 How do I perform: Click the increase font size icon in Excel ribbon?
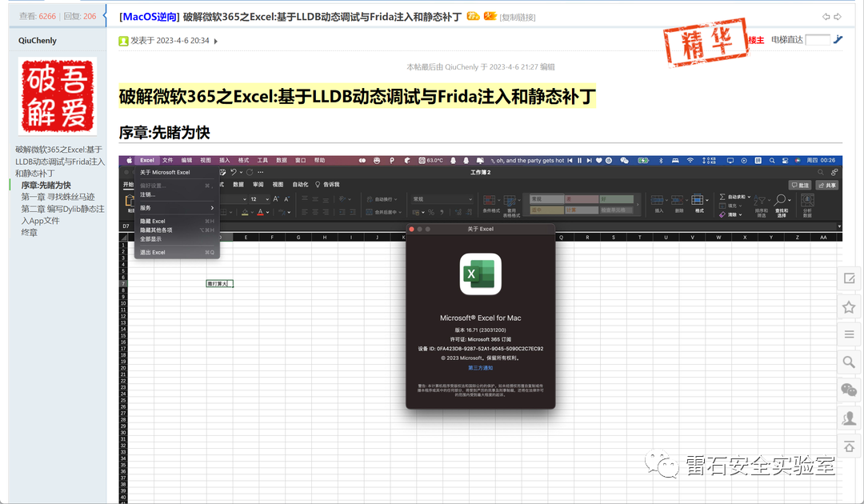point(275,199)
